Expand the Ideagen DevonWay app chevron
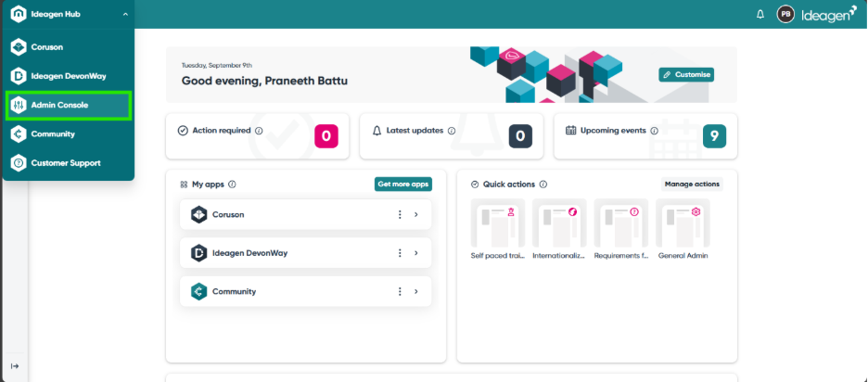Viewport: 868px width, 382px height. 416,253
